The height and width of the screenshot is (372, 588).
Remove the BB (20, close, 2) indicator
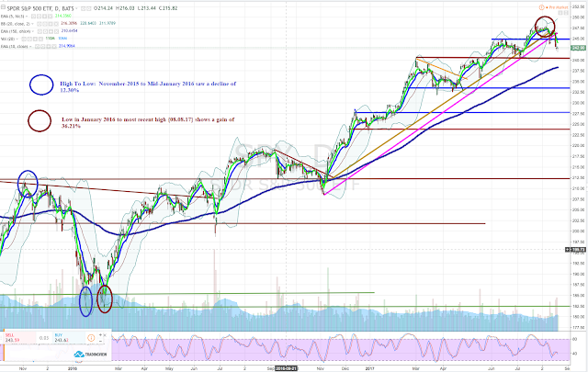tap(56, 24)
